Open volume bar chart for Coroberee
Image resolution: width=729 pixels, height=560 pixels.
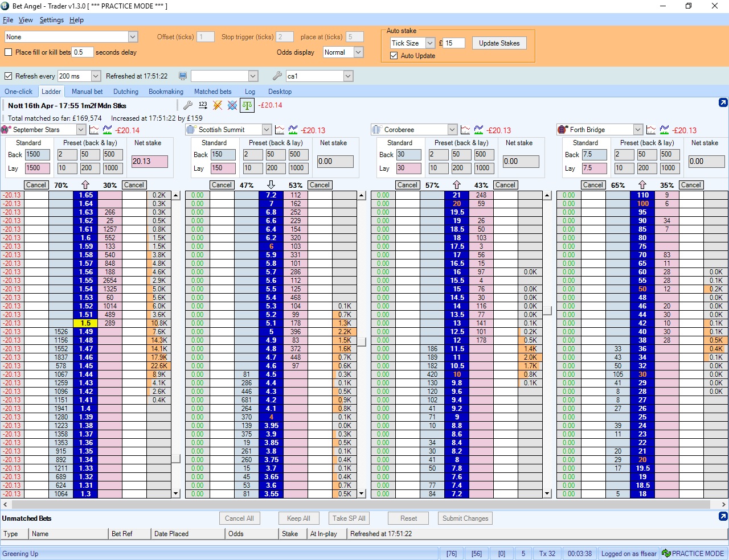(479, 130)
